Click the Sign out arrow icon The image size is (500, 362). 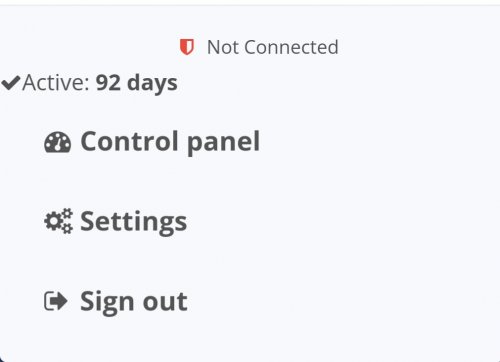(56, 301)
